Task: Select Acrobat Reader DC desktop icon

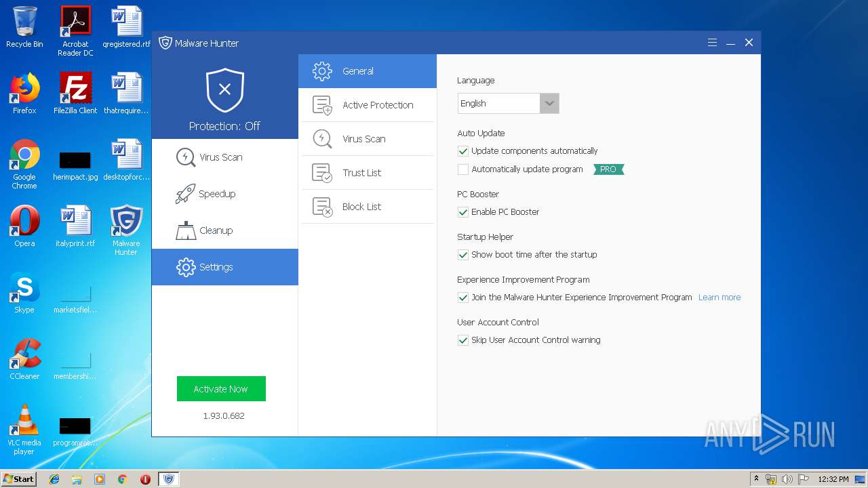Action: point(75,30)
